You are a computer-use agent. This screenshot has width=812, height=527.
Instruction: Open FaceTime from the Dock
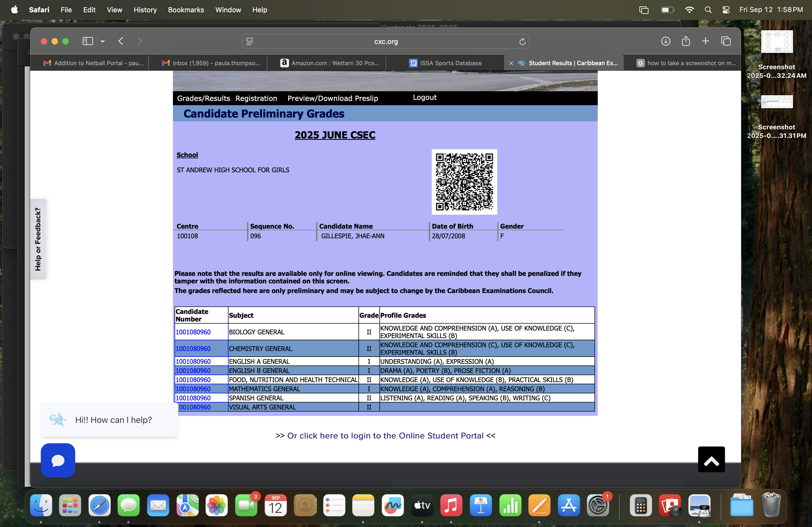246,505
